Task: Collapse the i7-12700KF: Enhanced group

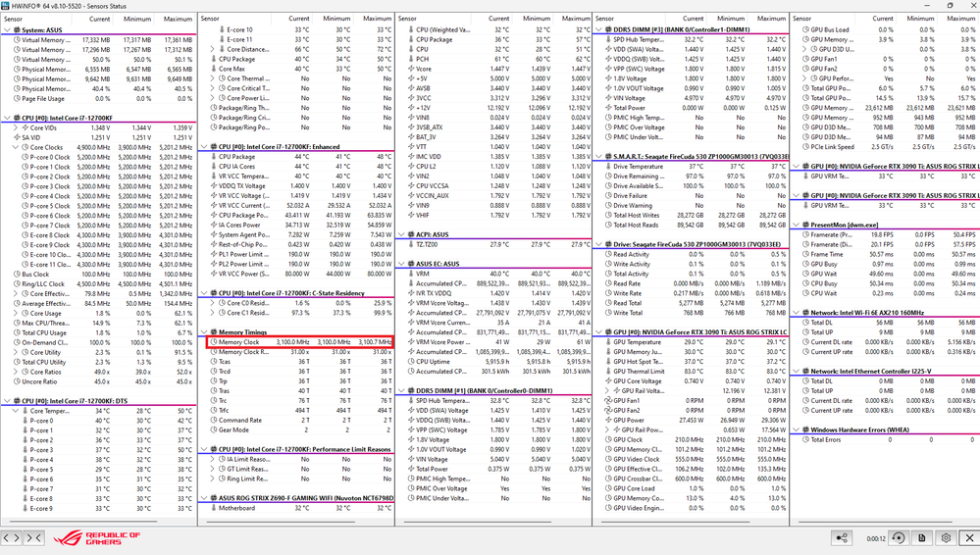Action: (204, 147)
